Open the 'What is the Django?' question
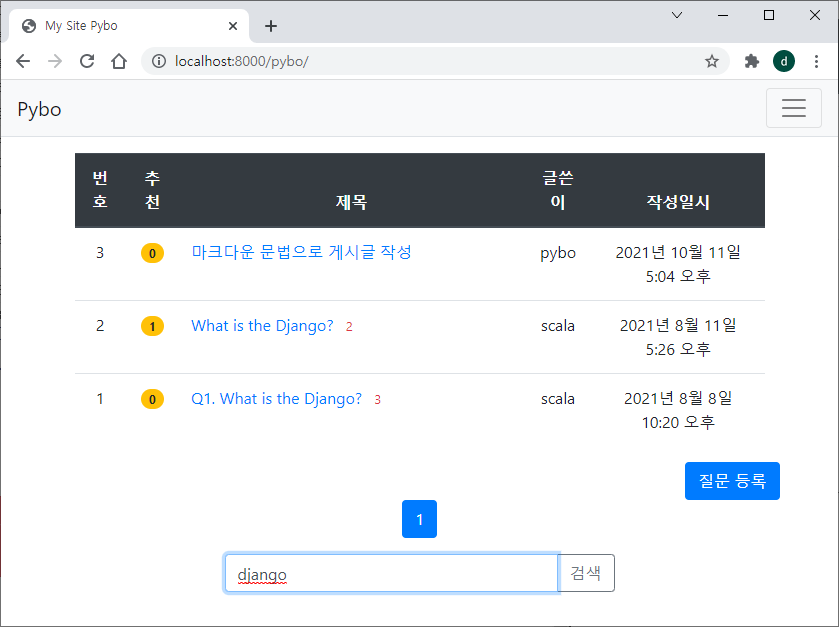This screenshot has height=627, width=839. pyautogui.click(x=262, y=325)
